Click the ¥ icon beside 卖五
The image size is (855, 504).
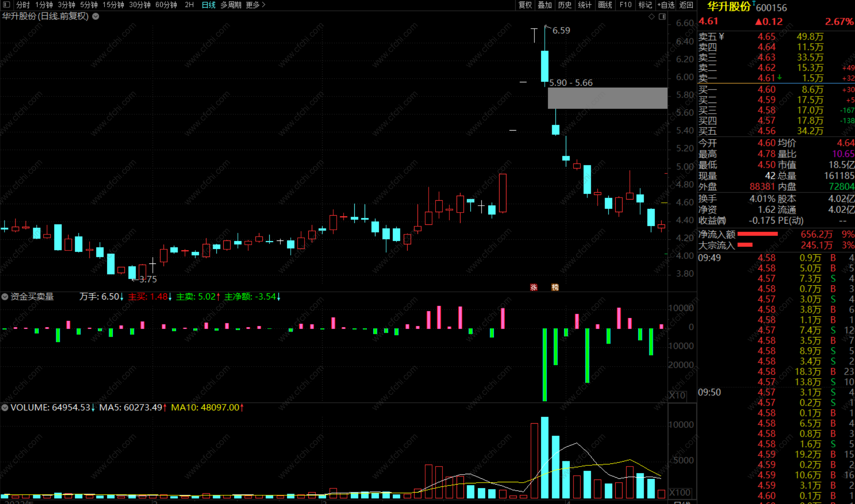[722, 36]
